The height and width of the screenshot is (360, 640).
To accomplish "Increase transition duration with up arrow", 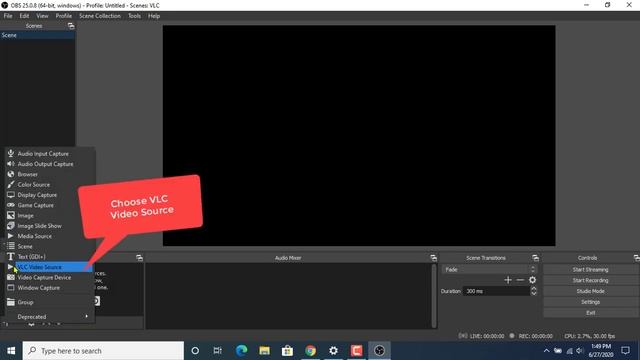I will 533,289.
